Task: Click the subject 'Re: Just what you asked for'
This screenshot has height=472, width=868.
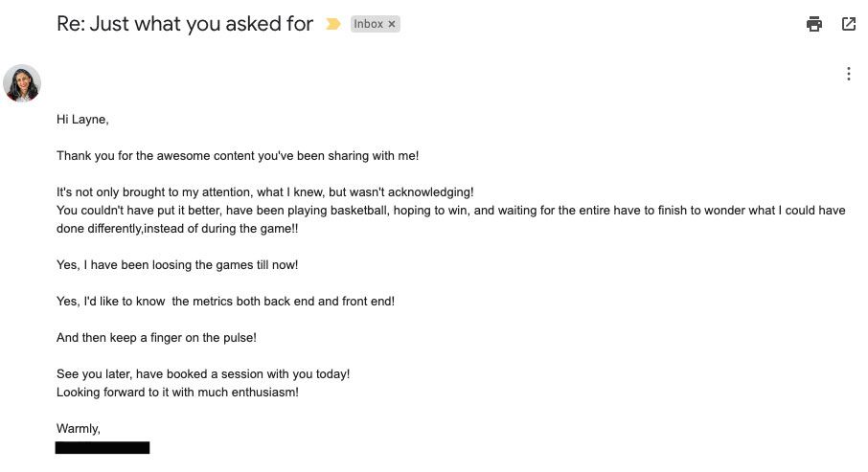Action: [x=184, y=24]
